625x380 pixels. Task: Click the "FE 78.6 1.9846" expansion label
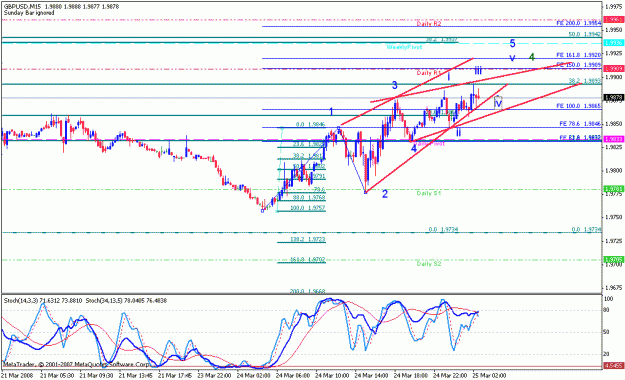coord(580,124)
